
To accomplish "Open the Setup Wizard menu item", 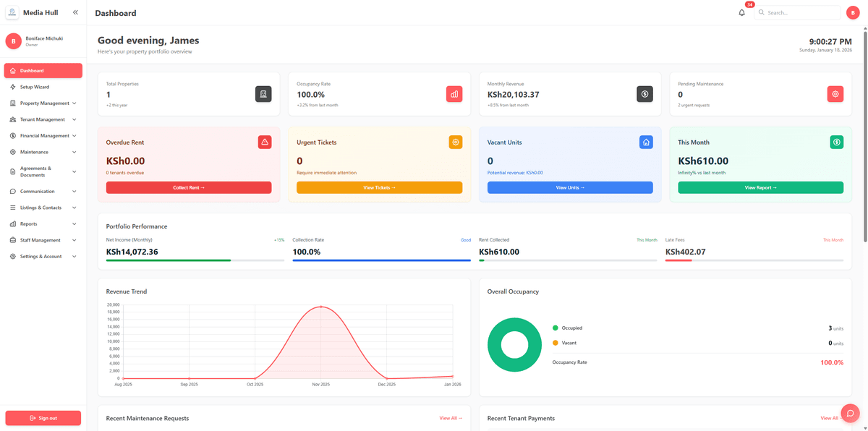I will (43, 87).
